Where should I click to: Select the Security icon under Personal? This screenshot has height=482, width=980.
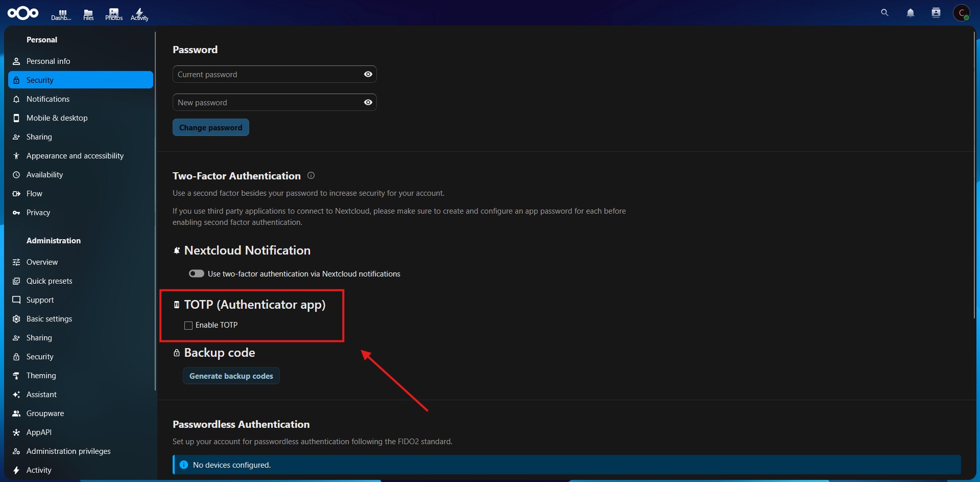(16, 80)
